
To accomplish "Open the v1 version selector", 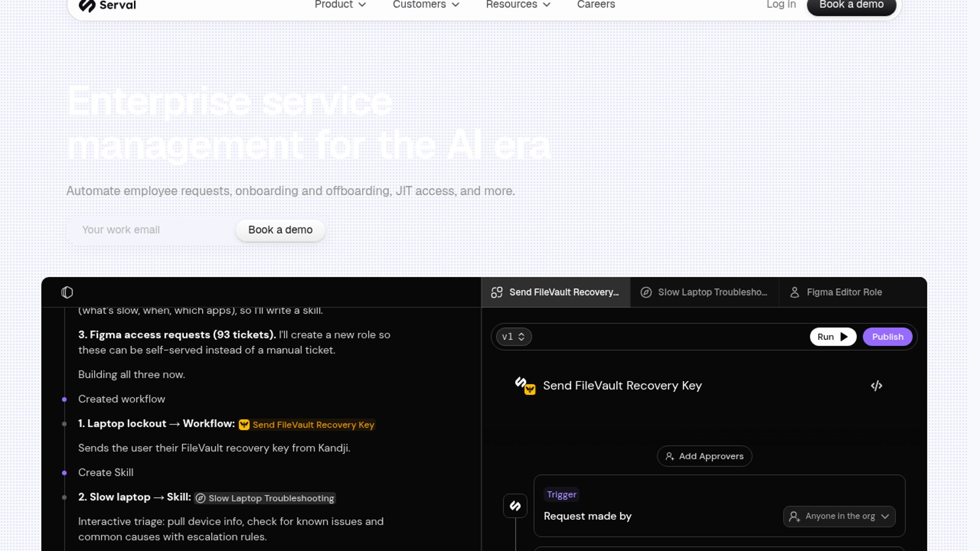I will click(x=513, y=337).
